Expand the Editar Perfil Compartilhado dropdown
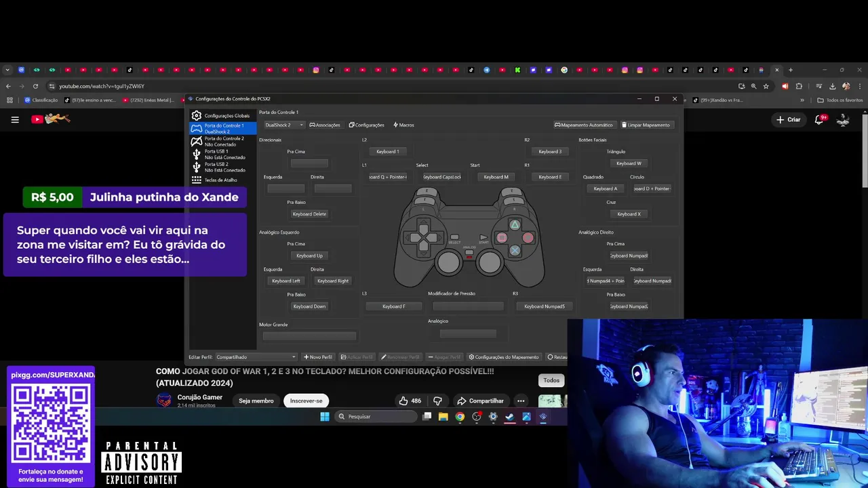The height and width of the screenshot is (488, 868). 256,357
